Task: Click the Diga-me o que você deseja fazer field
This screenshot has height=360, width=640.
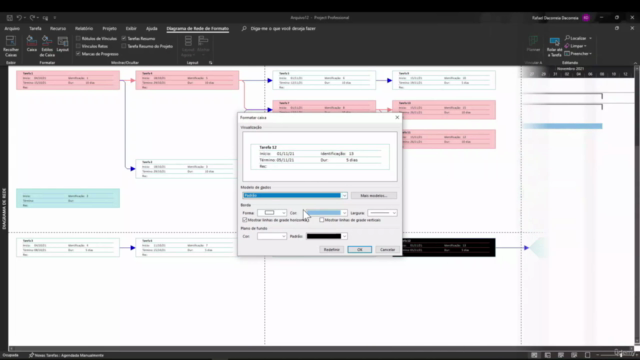Action: pyautogui.click(x=283, y=29)
